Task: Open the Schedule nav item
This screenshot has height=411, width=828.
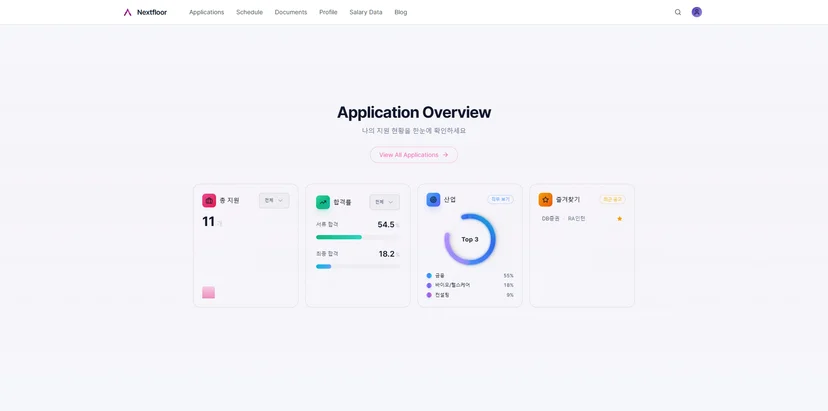Action: tap(249, 12)
